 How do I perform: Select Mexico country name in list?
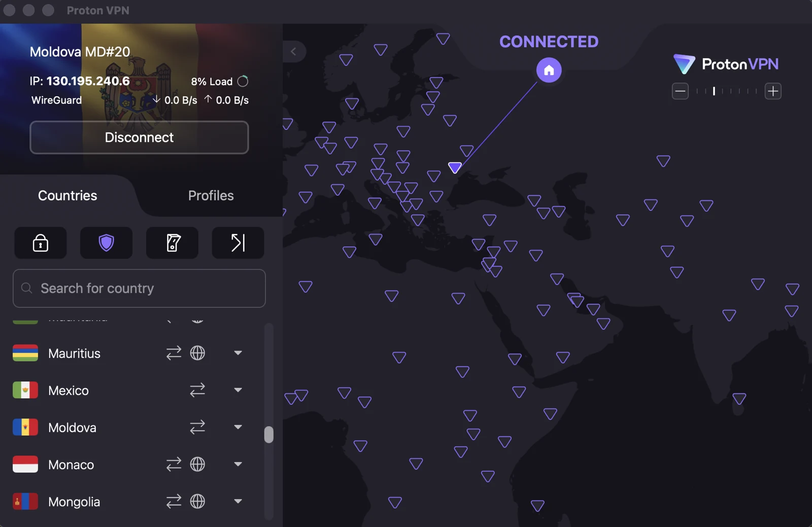click(x=69, y=391)
